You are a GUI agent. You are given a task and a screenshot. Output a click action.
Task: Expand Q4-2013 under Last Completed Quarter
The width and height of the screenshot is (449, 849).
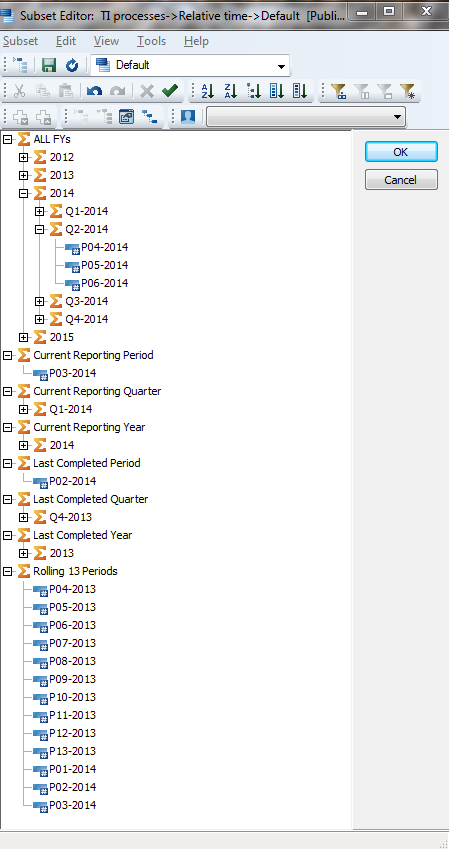tap(23, 517)
